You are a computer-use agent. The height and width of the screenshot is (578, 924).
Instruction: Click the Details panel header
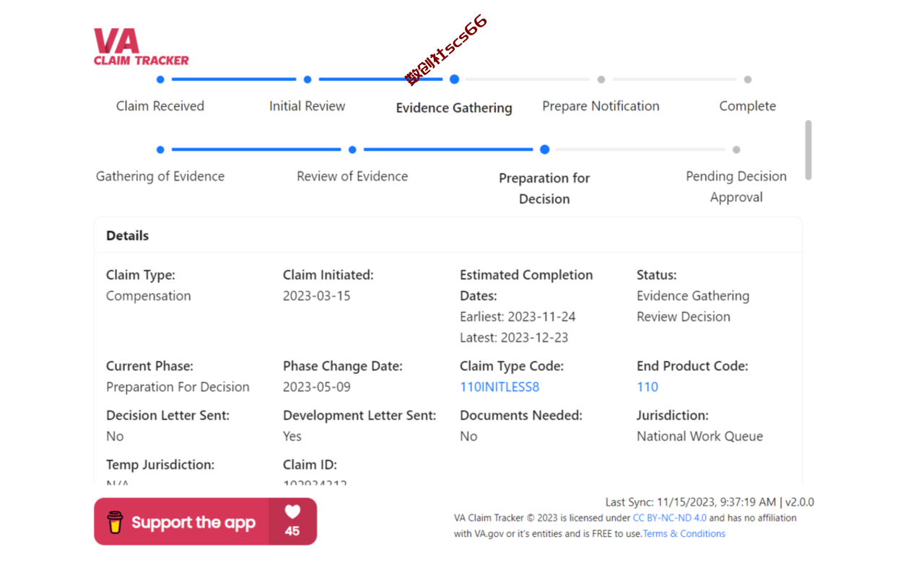[x=448, y=236]
